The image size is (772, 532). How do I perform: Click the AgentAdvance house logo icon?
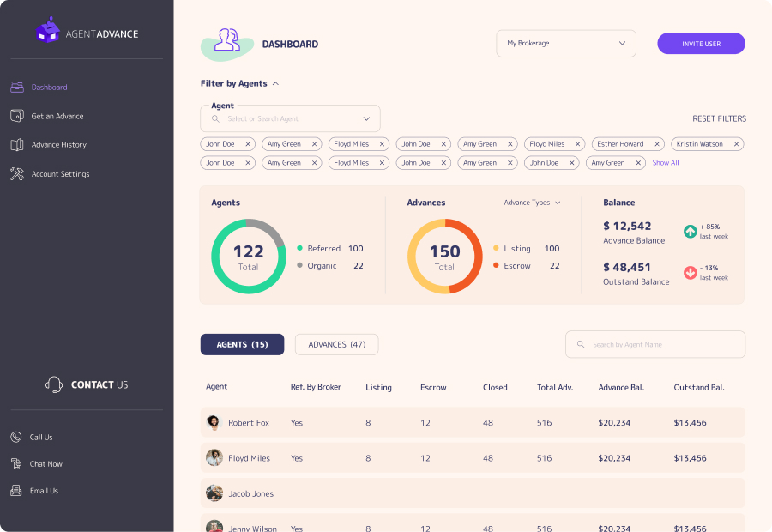pos(48,30)
